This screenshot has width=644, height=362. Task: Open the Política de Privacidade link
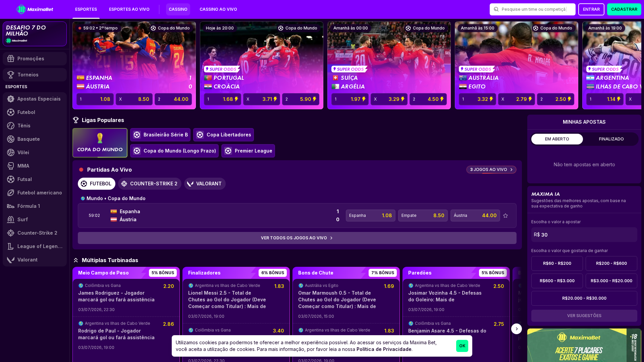coord(384,349)
